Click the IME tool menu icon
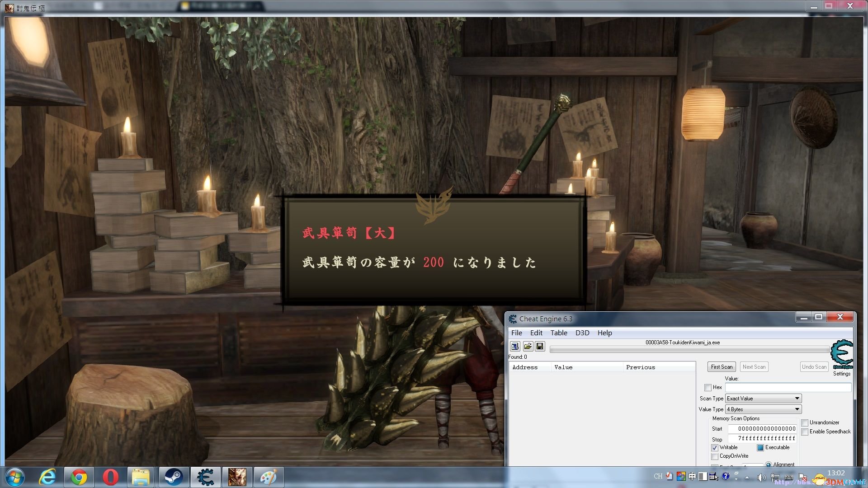 click(713, 476)
